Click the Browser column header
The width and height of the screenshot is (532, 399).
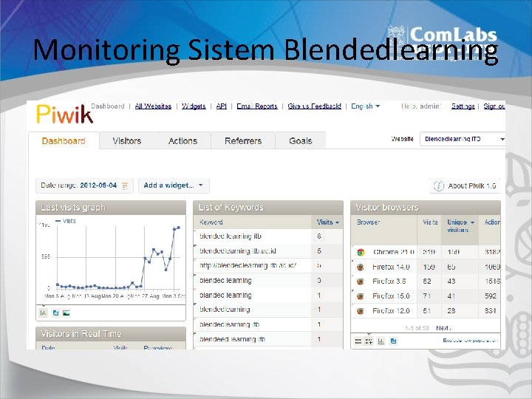click(368, 222)
